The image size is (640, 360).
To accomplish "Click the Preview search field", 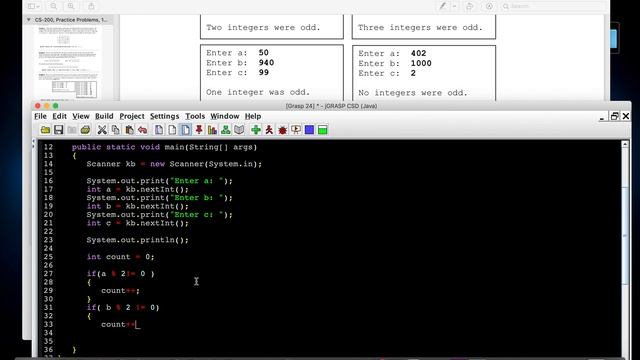I will click(552, 6).
